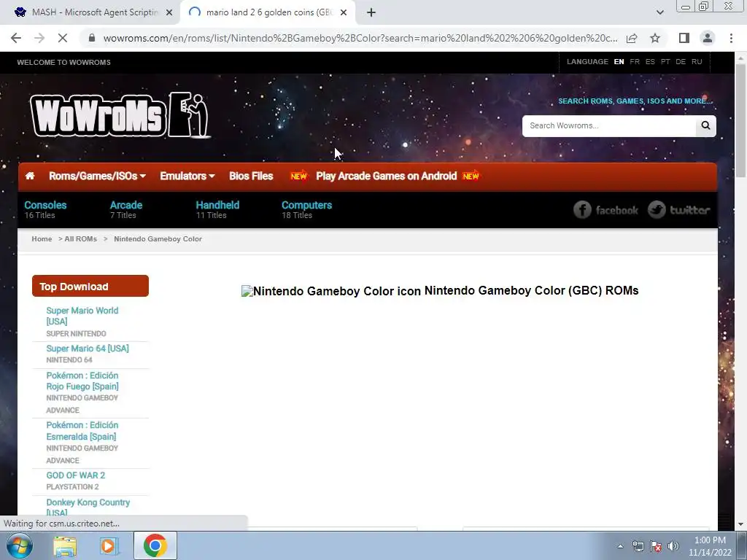
Task: Open Pokémon Edición Esmeralda link
Action: coord(82,431)
